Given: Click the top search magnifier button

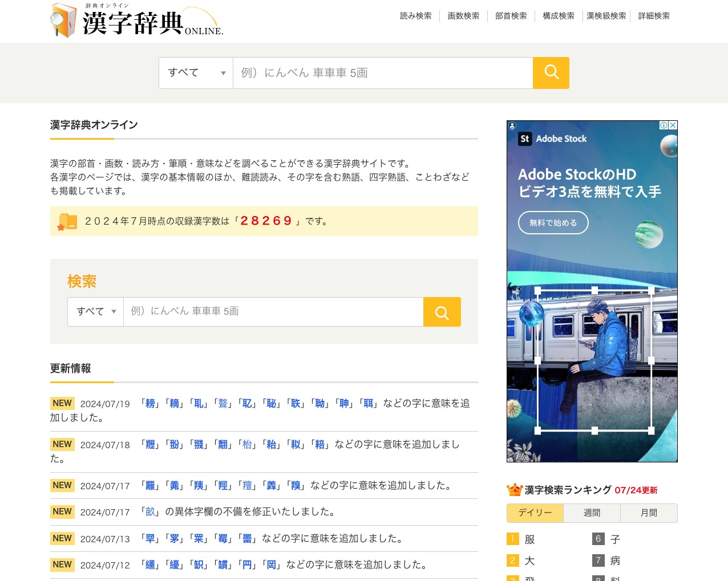Looking at the screenshot, I should (551, 73).
